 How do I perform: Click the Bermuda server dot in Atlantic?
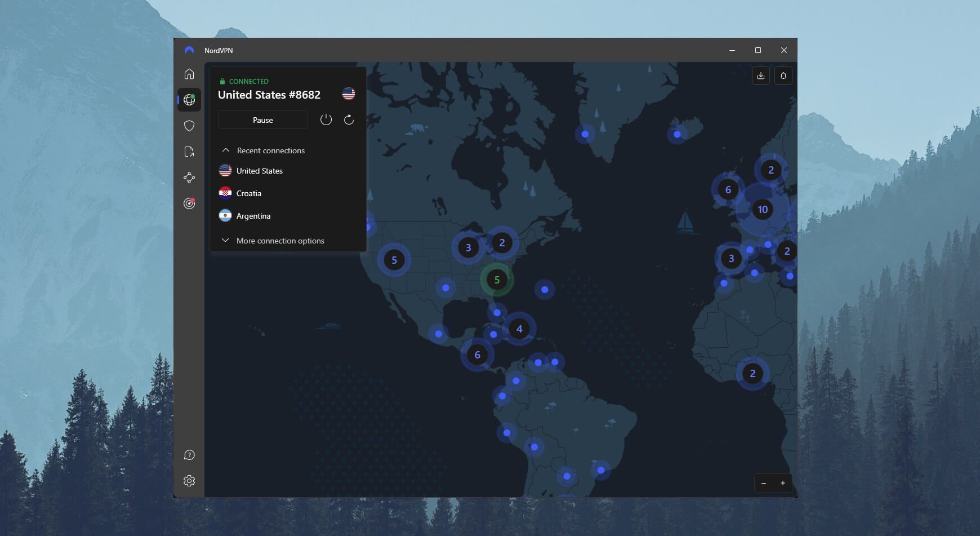pos(545,290)
